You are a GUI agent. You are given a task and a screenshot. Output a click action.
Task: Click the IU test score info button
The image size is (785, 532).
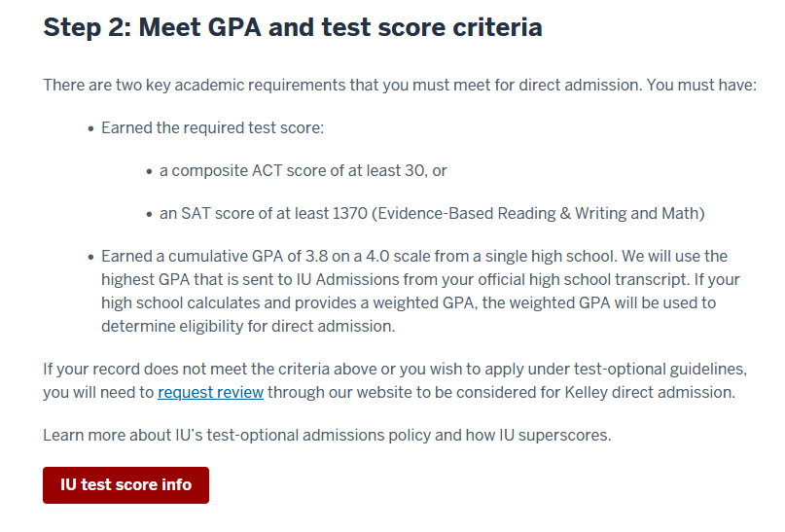click(x=125, y=485)
